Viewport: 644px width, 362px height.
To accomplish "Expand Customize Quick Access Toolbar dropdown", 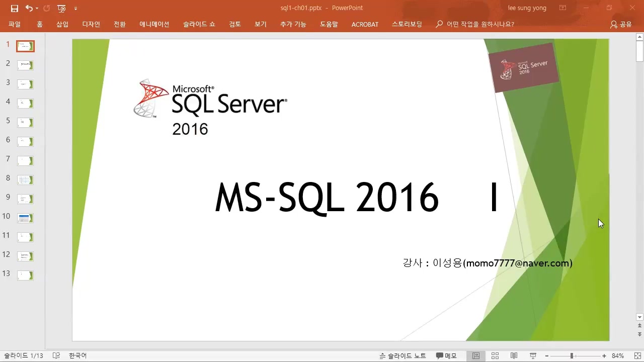I will pyautogui.click(x=75, y=9).
